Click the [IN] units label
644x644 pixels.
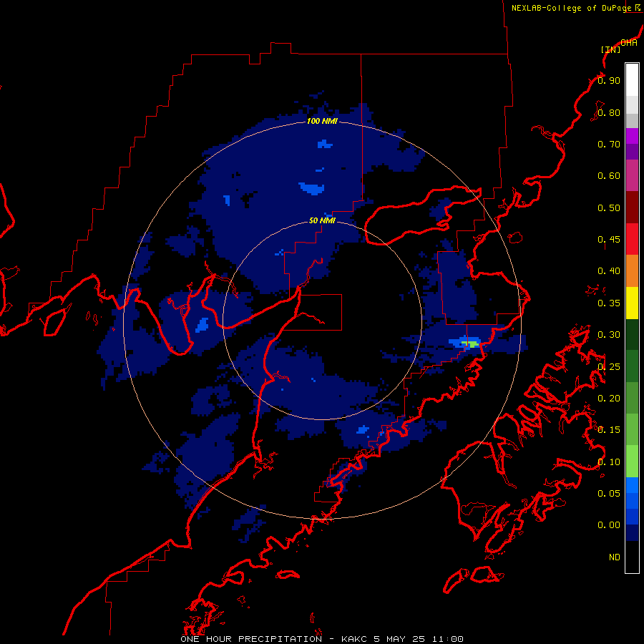tap(611, 49)
